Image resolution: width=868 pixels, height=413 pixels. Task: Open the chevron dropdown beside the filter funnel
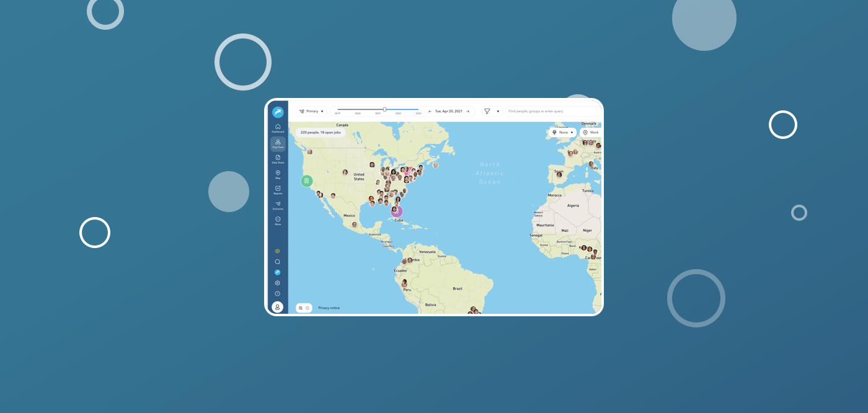click(498, 111)
